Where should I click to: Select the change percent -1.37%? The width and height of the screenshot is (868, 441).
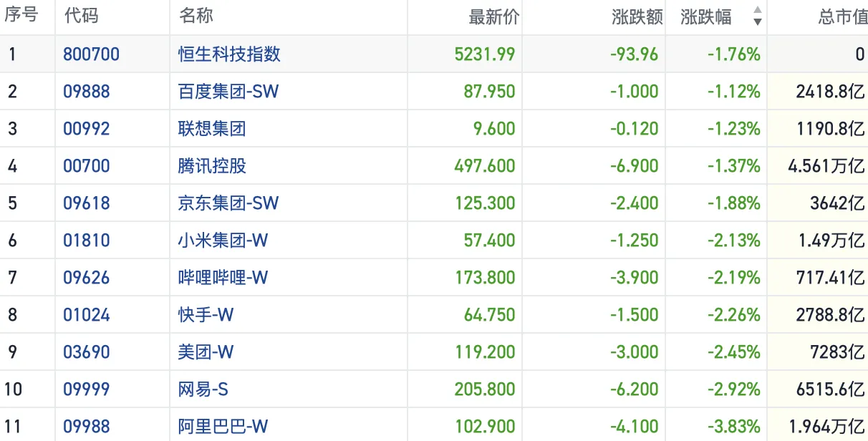click(733, 166)
